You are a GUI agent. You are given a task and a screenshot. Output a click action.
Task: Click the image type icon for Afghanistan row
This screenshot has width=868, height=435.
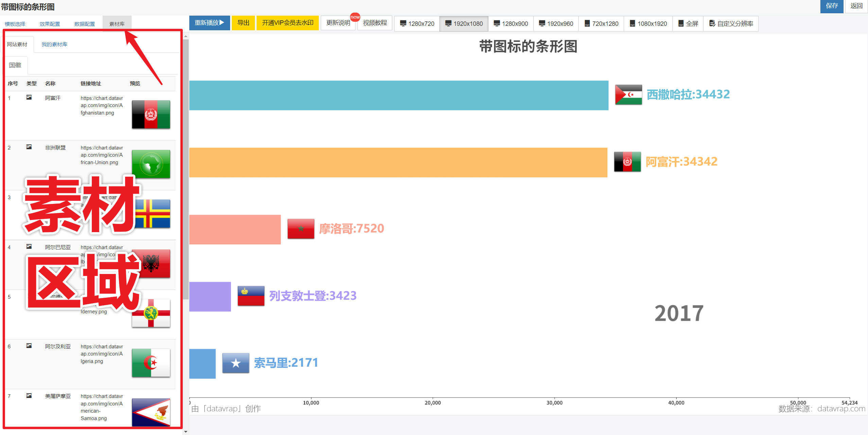pos(29,98)
